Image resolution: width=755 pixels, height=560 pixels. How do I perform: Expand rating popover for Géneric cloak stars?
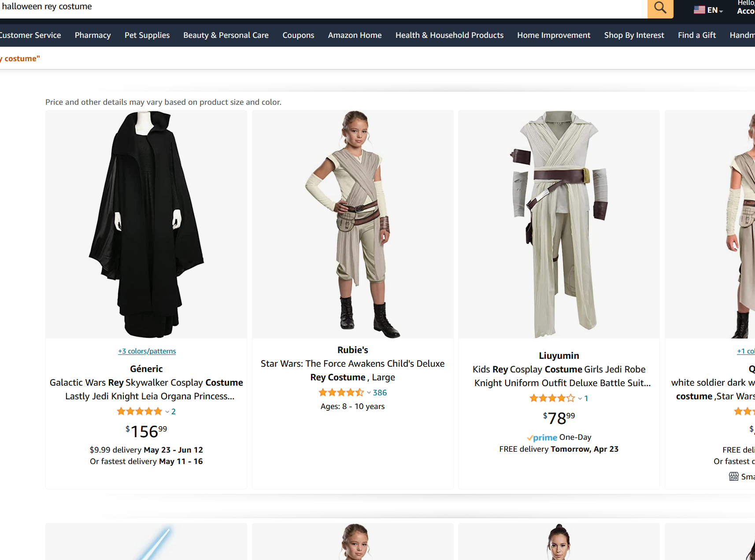167,412
